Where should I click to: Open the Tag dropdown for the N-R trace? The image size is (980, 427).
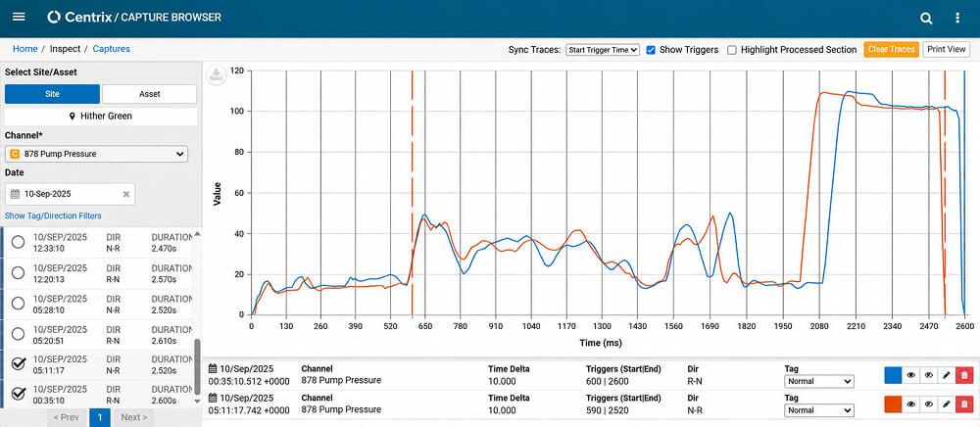[818, 410]
